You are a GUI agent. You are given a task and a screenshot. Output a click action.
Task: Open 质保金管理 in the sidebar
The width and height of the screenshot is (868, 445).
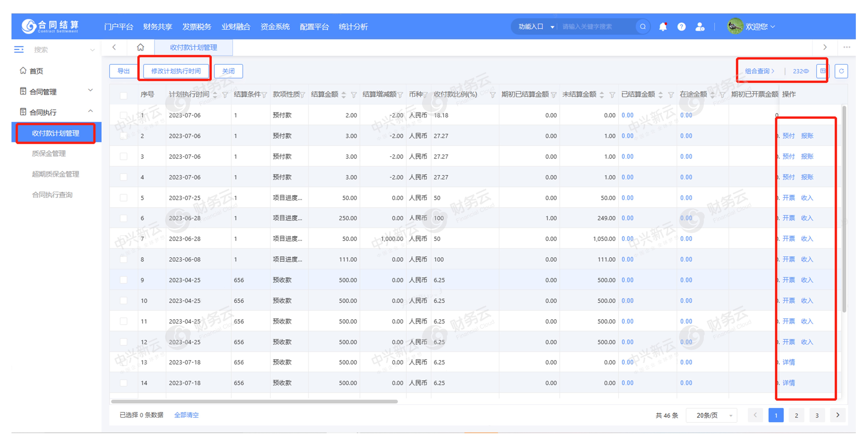[x=49, y=153]
